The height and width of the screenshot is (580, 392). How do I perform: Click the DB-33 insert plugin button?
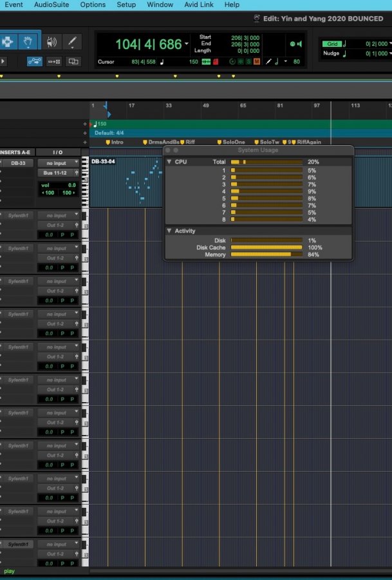(18, 163)
